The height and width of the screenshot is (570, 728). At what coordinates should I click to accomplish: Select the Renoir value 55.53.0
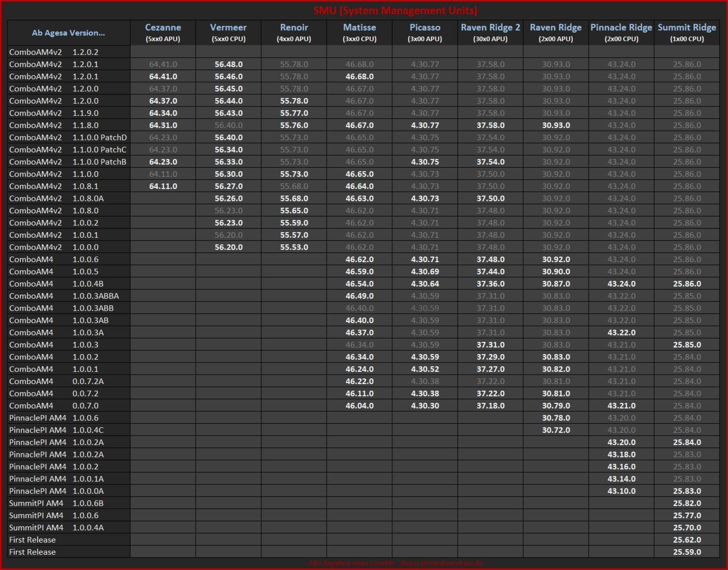pos(294,247)
